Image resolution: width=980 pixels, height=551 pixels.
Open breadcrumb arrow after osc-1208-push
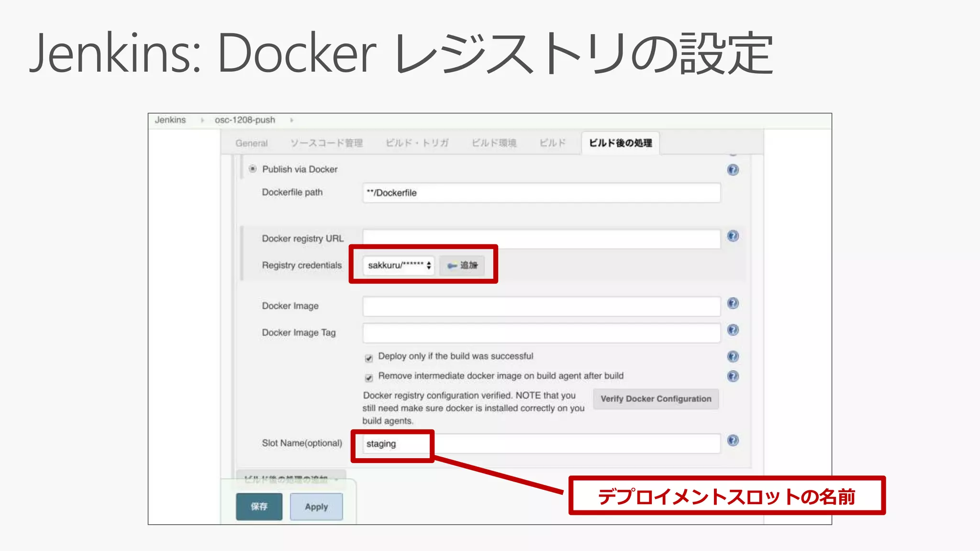[291, 120]
